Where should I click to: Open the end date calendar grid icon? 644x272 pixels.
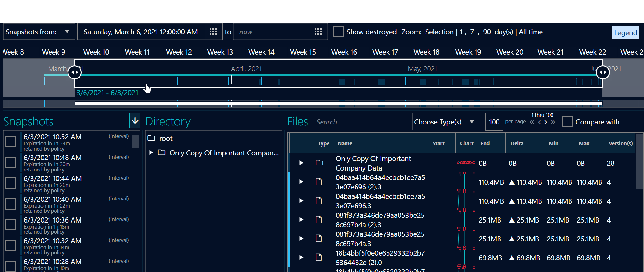[x=318, y=32]
